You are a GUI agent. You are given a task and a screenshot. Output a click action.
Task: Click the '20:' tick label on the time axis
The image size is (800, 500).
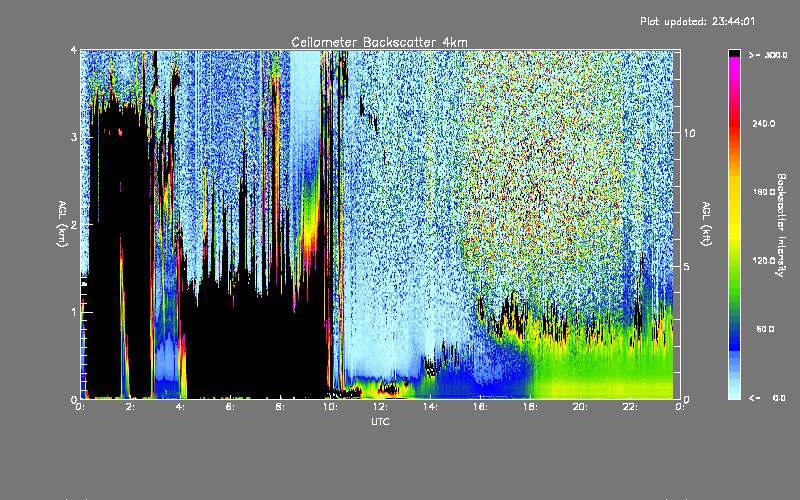tap(581, 407)
